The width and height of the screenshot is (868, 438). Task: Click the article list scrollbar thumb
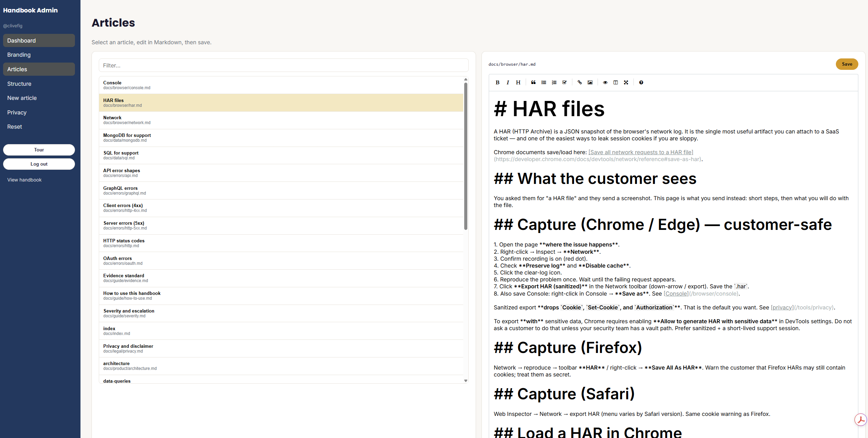pos(466,156)
